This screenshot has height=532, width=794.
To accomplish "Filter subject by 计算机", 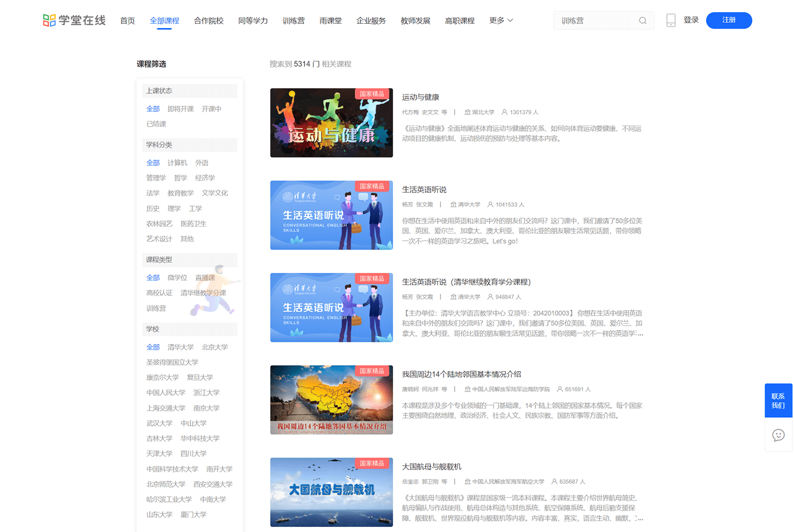I will 177,163.
